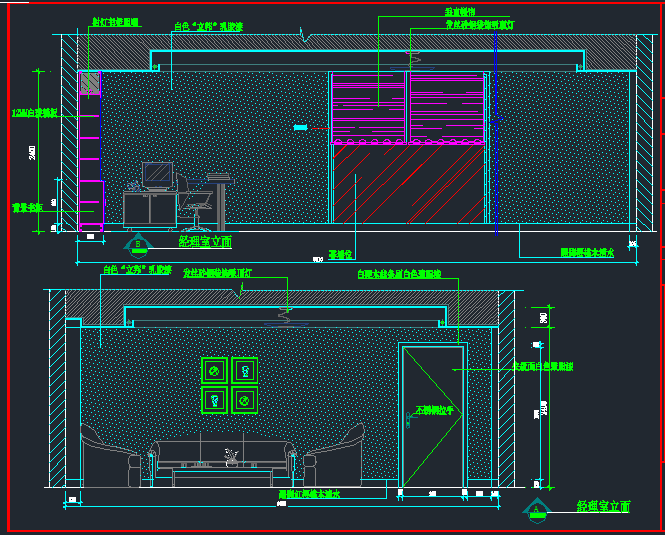Select the computer monitor drawing

[157, 174]
